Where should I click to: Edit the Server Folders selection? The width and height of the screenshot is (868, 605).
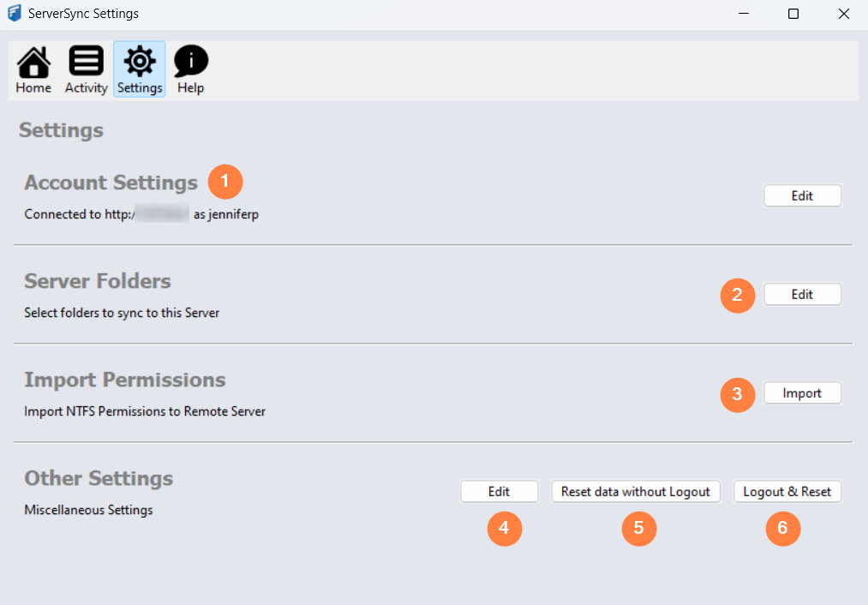(802, 294)
